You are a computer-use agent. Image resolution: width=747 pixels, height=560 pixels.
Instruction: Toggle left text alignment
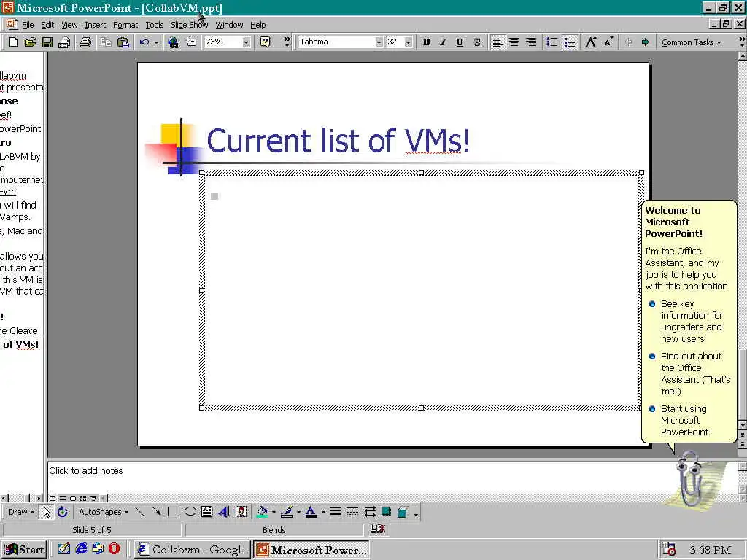(x=498, y=42)
